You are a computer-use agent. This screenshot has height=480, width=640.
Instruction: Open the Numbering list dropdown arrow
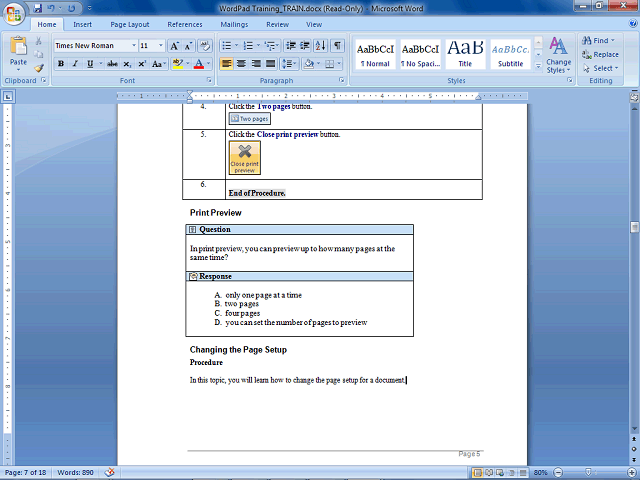(258, 46)
